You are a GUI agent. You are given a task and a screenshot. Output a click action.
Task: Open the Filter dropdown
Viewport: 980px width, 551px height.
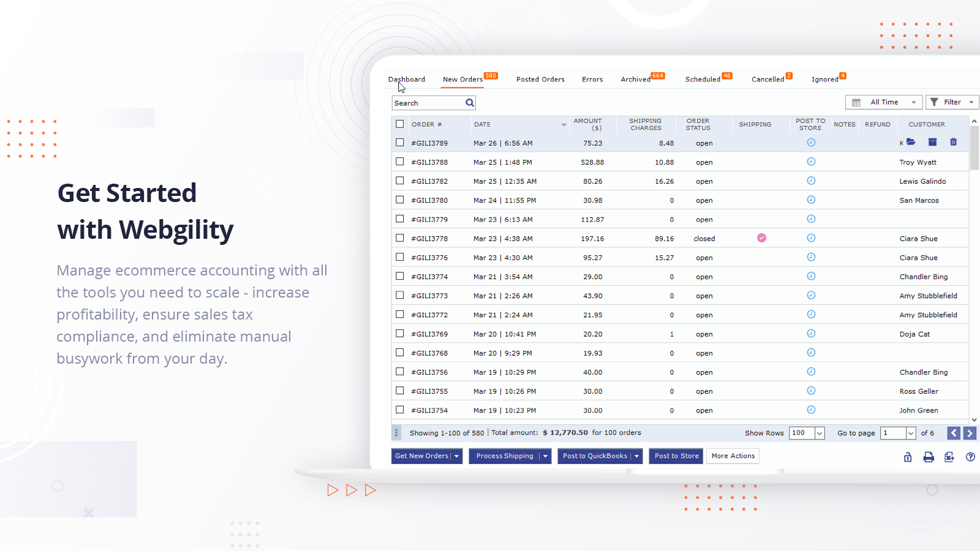tap(952, 102)
